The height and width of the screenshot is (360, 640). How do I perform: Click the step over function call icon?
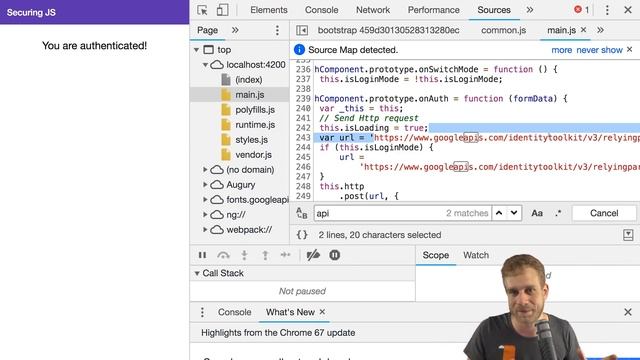pos(223,255)
